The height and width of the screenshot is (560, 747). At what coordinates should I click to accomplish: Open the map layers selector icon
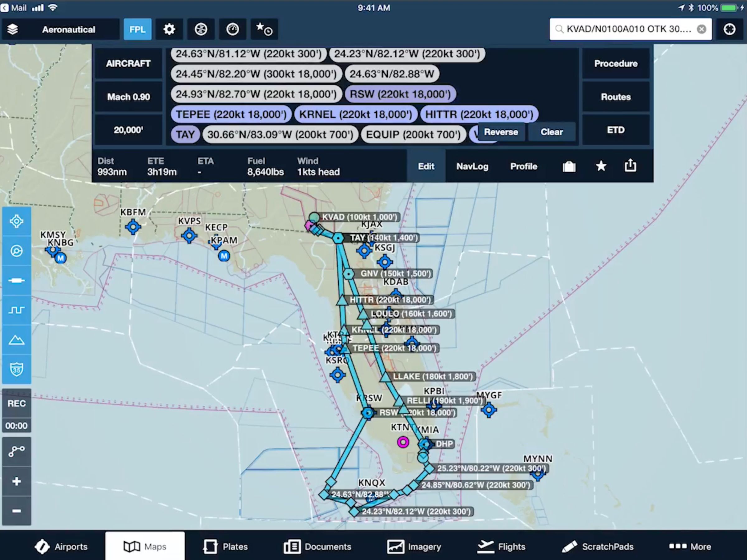[12, 29]
